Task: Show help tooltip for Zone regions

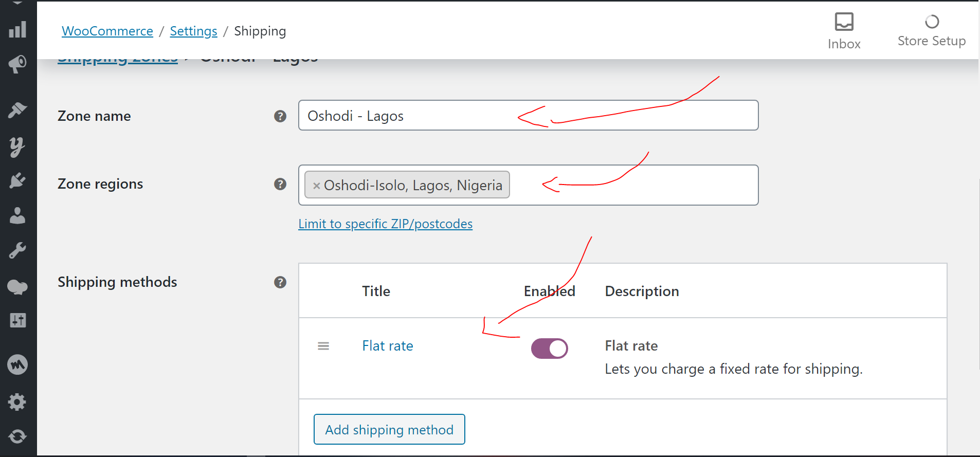Action: tap(280, 184)
